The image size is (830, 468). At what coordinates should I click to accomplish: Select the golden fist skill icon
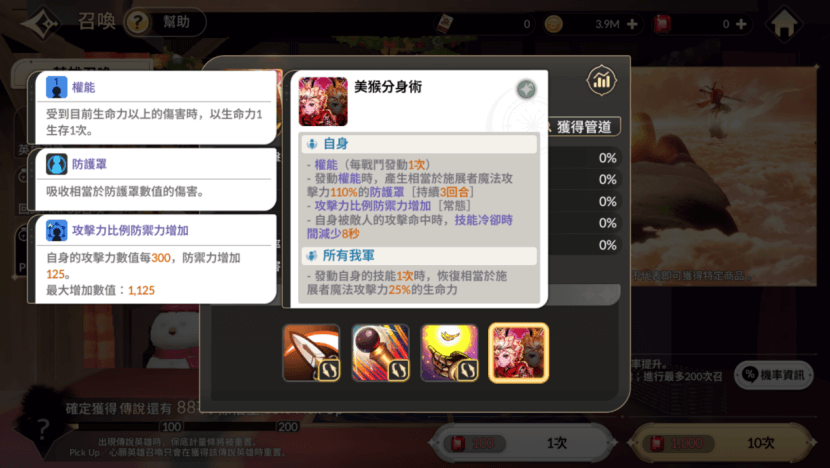pyautogui.click(x=449, y=353)
